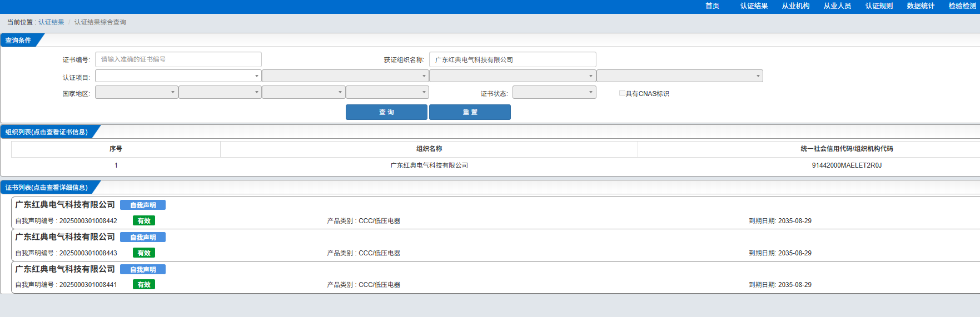
Task: Open the 证书状态 dropdown
Action: [554, 92]
